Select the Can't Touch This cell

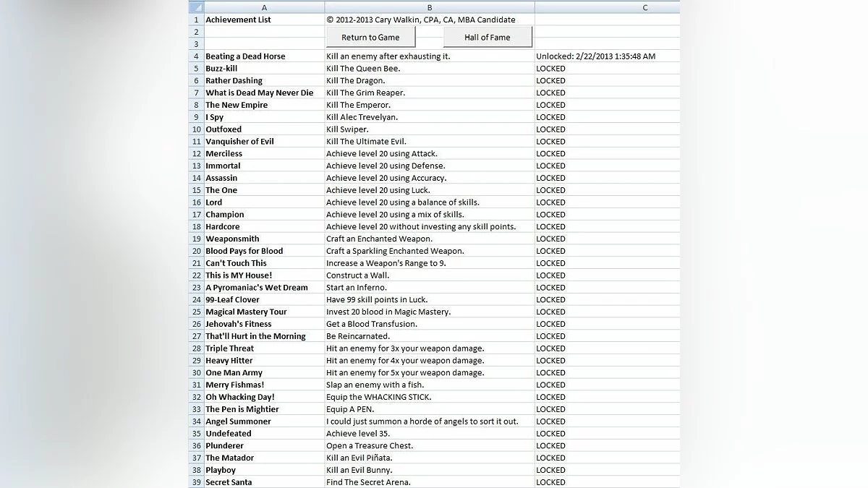click(264, 263)
